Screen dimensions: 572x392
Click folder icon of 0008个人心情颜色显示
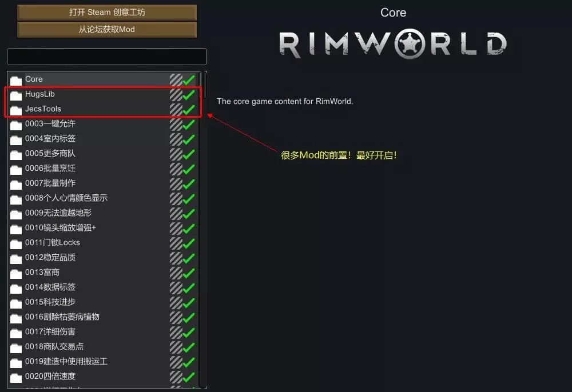pos(16,199)
